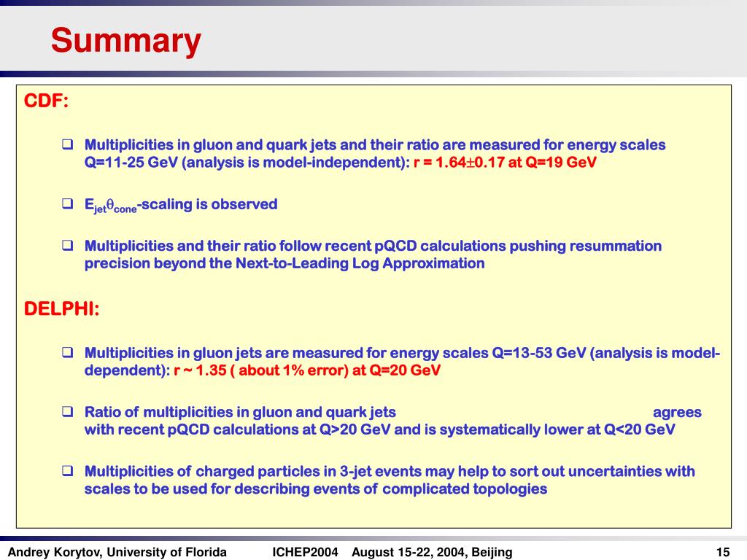Click the text "Q=11-25 GeV (analysis is model-independent):"
This screenshot has width=747, height=560.
click(x=247, y=163)
